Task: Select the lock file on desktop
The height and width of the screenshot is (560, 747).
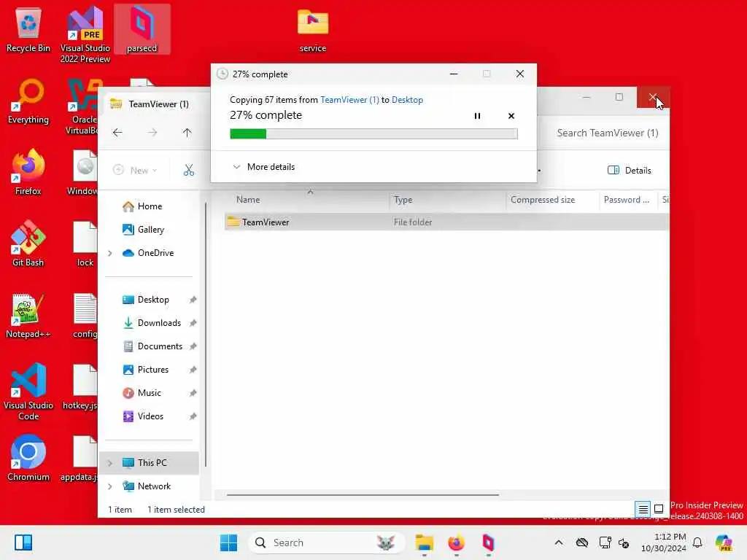Action: pos(85,244)
